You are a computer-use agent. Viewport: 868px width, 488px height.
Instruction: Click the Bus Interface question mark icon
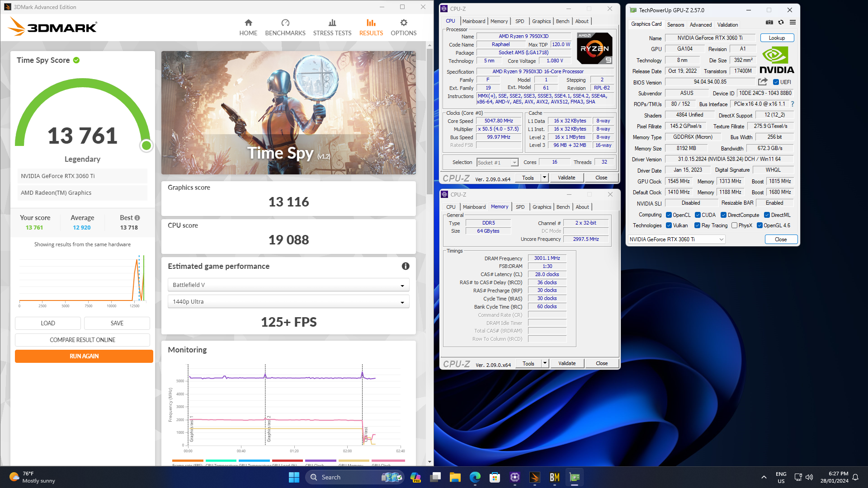[792, 104]
